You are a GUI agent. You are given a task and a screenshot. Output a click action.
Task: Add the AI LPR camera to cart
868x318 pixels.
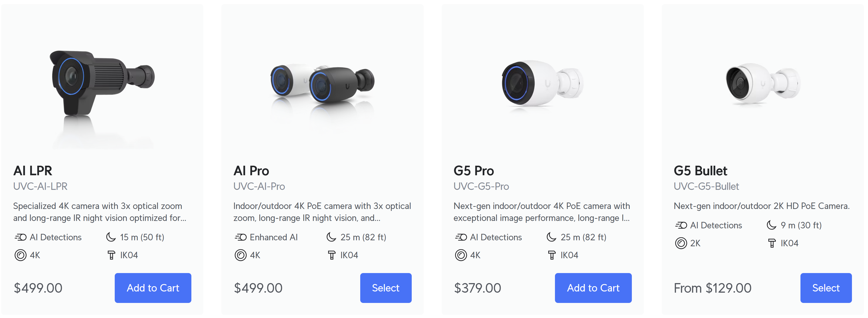[x=153, y=288]
